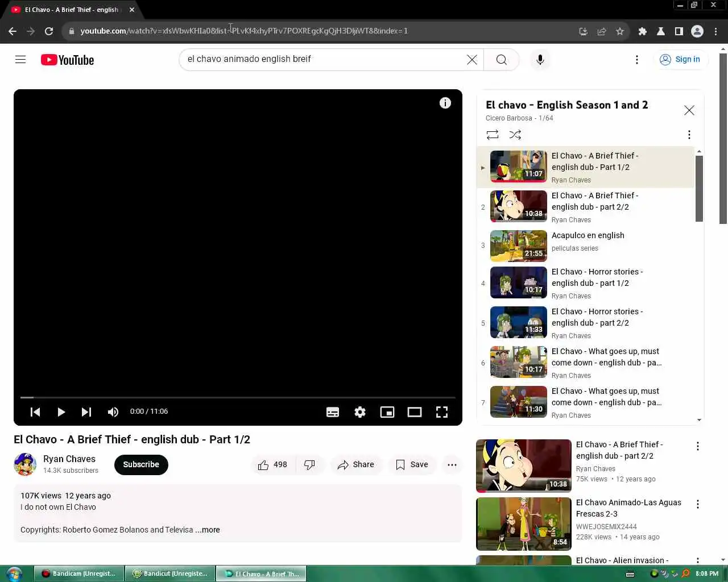Click Cicero Barbosa playlist owner

[x=508, y=118]
